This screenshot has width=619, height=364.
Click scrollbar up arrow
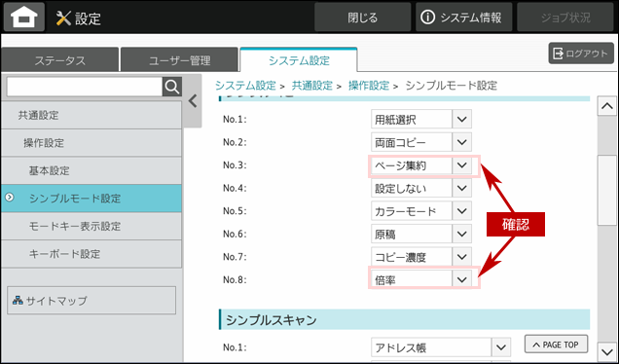(606, 106)
